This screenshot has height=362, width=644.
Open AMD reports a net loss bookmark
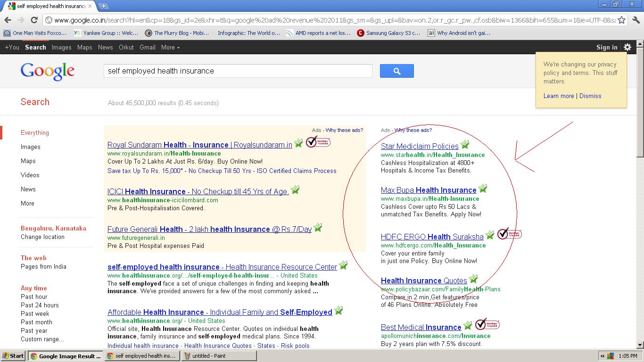[x=318, y=33]
